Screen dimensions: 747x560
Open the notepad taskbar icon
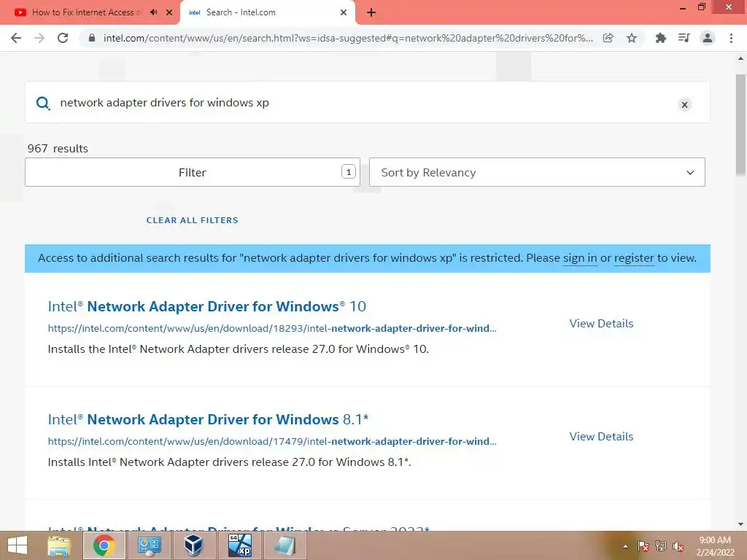click(285, 545)
